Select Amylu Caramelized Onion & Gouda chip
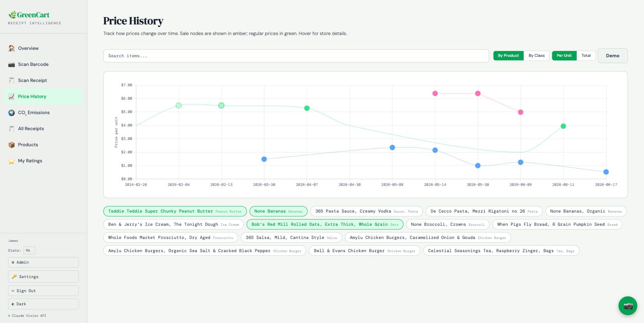This screenshot has width=644, height=323. [428, 238]
